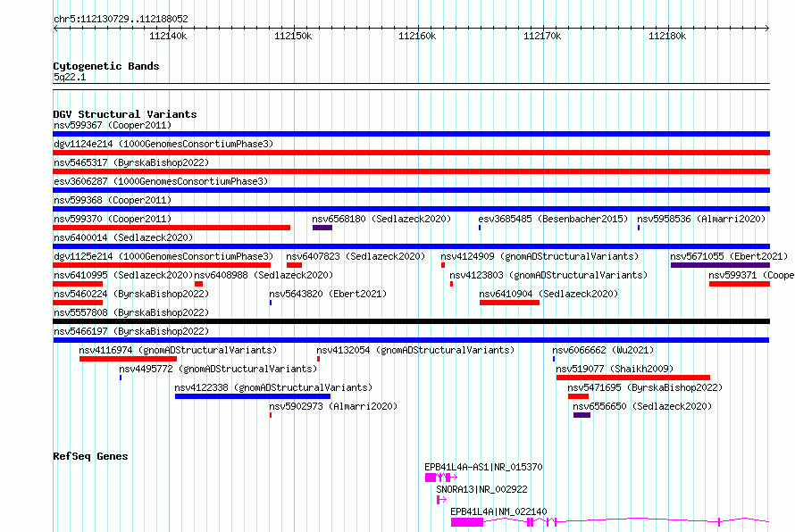
Task: Click the nsv4123803 gnomAD variant label
Action: click(x=548, y=275)
